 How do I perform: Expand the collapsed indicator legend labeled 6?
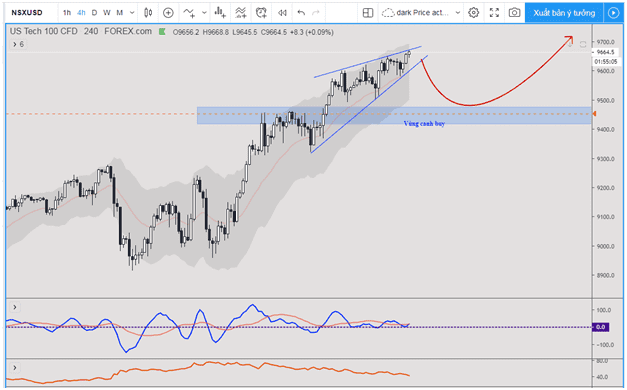18,44
